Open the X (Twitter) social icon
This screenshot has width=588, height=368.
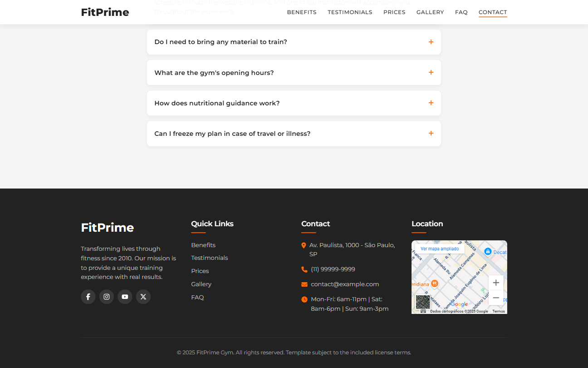[x=143, y=297]
